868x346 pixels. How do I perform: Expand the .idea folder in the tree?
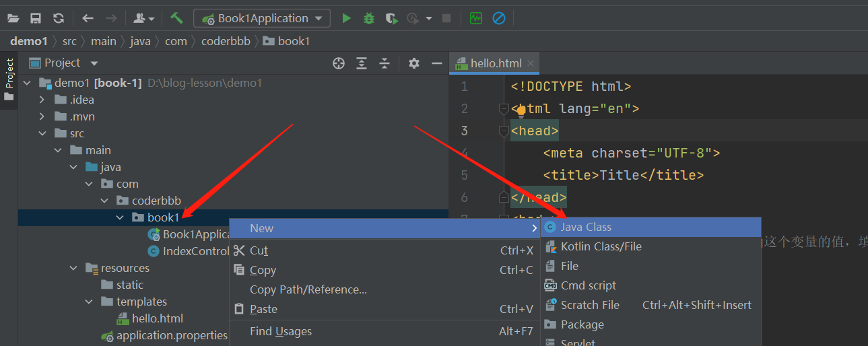42,100
